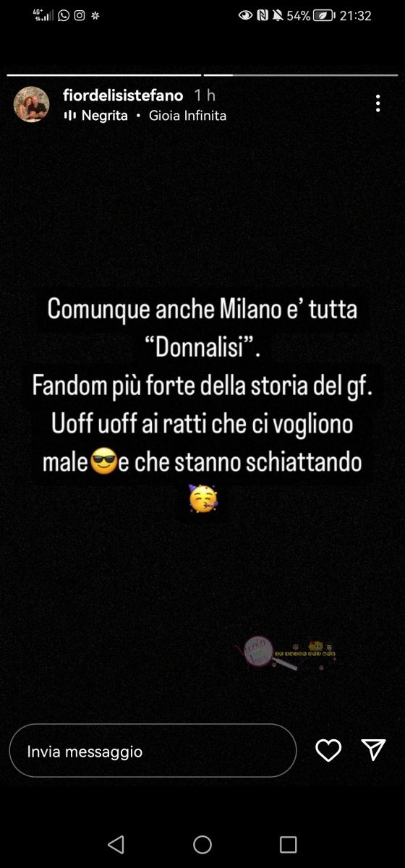Share the story with the paper plane icon
Image resolution: width=405 pixels, height=868 pixels.
point(373,750)
